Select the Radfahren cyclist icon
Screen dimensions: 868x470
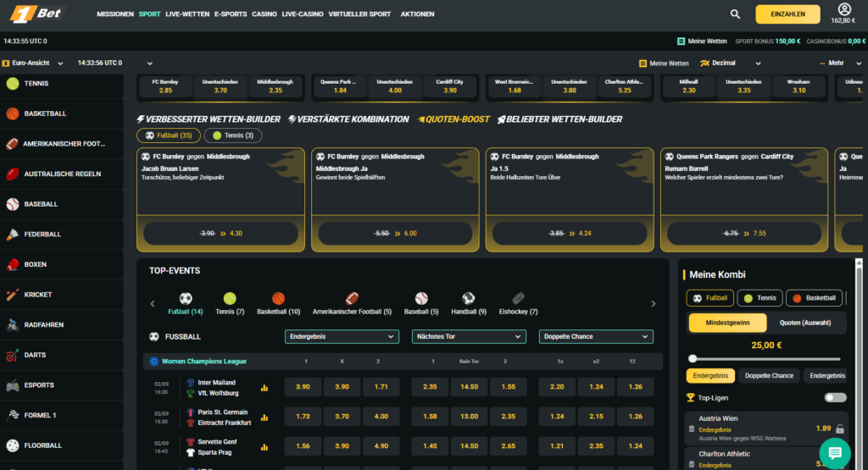coord(12,325)
